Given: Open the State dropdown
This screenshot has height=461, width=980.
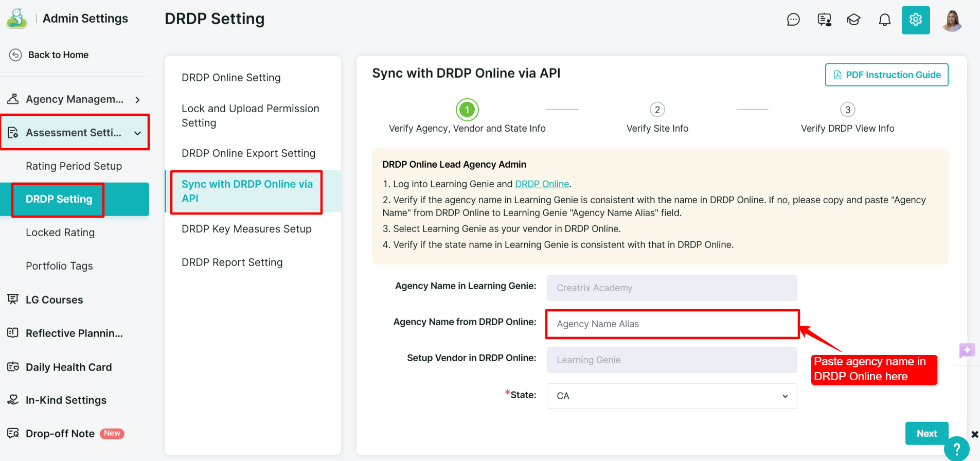Looking at the screenshot, I should [672, 396].
